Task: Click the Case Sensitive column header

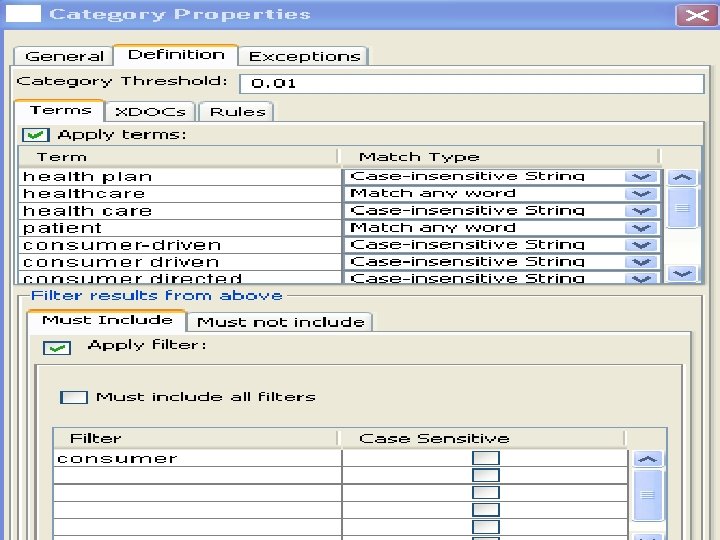Action: click(x=483, y=439)
